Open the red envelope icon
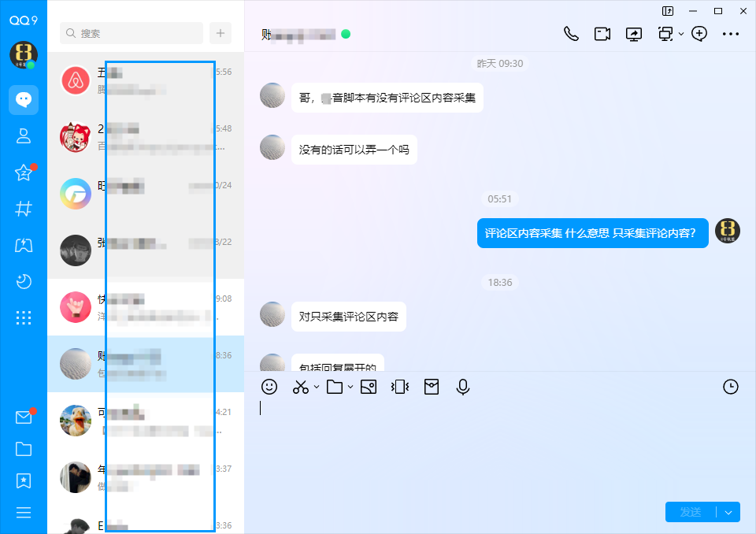The height and width of the screenshot is (534, 756). [x=431, y=387]
